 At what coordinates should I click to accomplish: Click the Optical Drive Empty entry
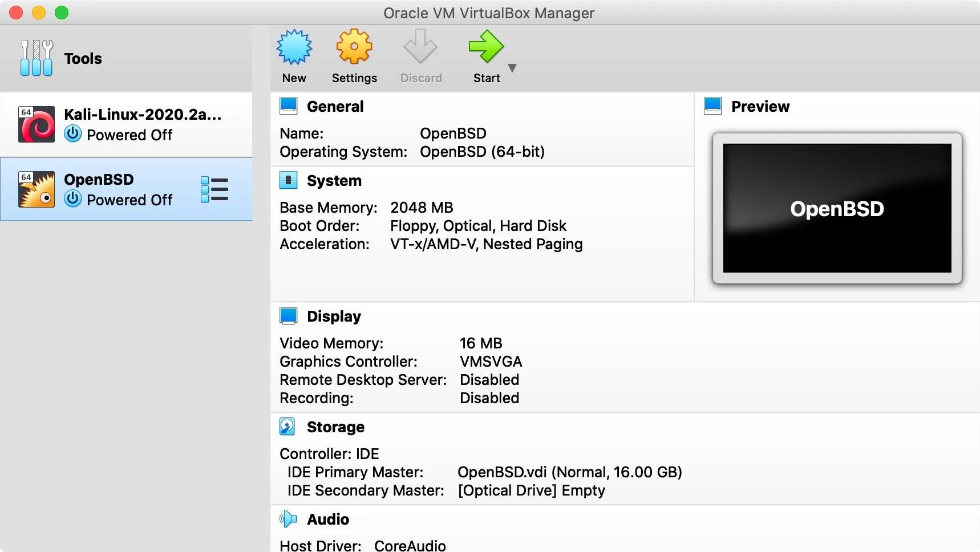pos(532,490)
